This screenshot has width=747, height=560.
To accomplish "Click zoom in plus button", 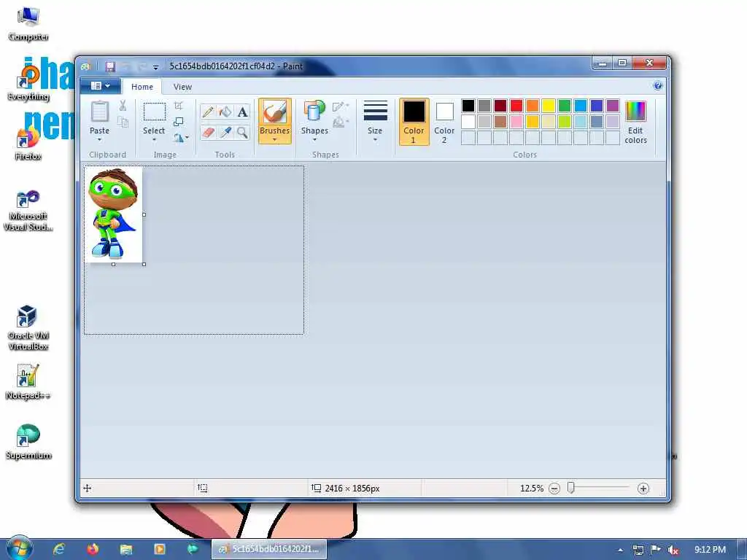I will click(643, 489).
